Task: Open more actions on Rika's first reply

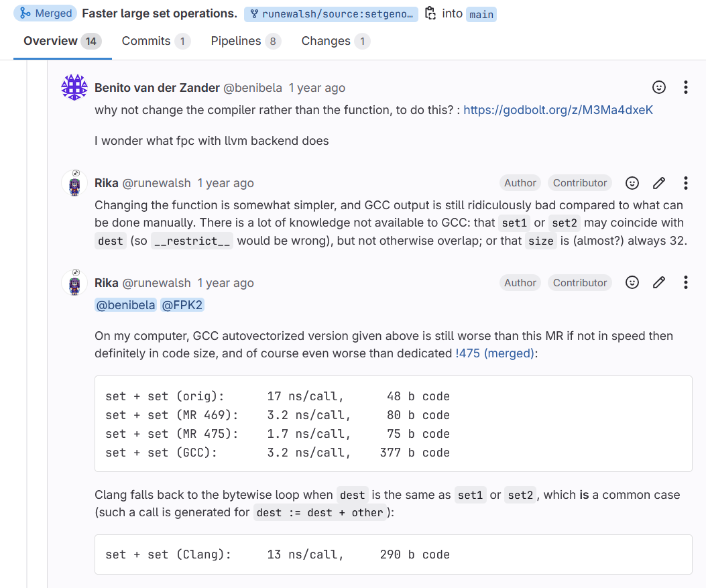Action: point(685,183)
